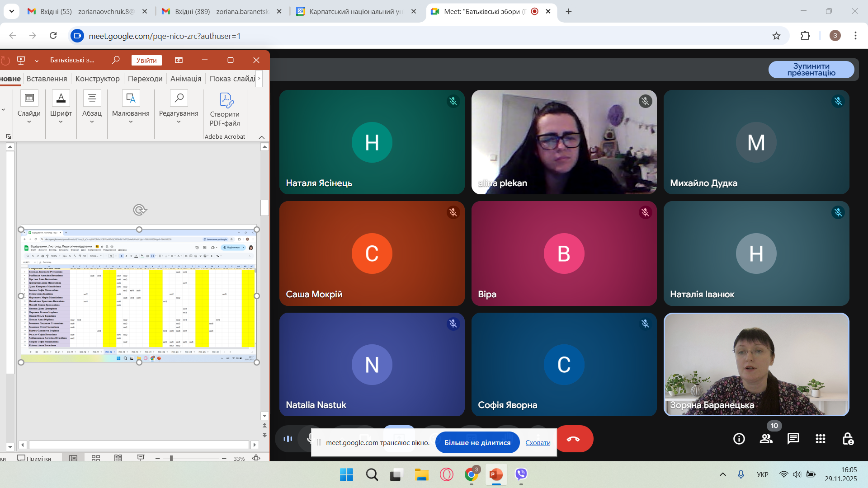Collapse the ribbon with the chevron

tap(261, 137)
